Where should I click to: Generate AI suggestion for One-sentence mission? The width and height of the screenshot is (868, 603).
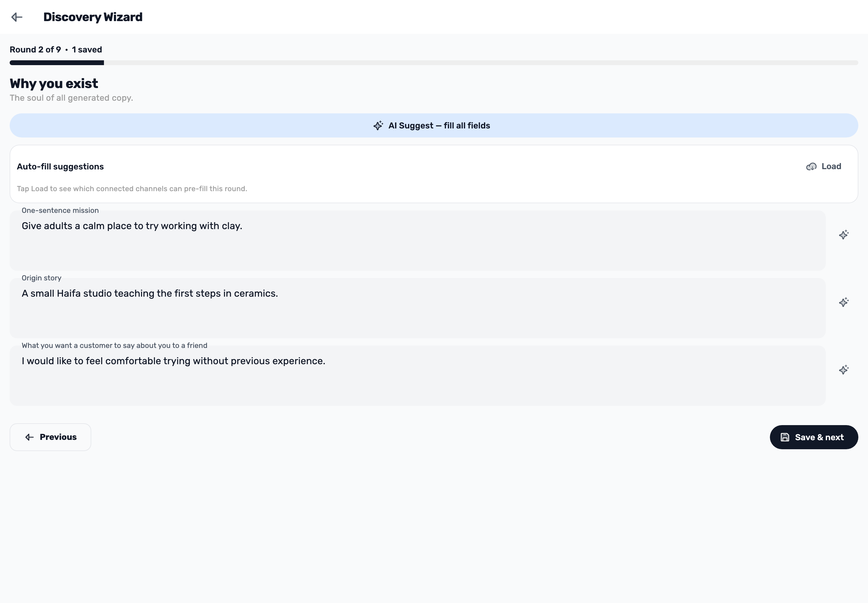pos(844,235)
